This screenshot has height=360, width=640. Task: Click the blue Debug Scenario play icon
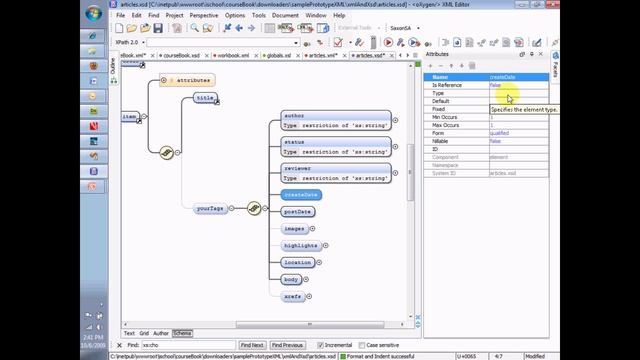(x=414, y=42)
